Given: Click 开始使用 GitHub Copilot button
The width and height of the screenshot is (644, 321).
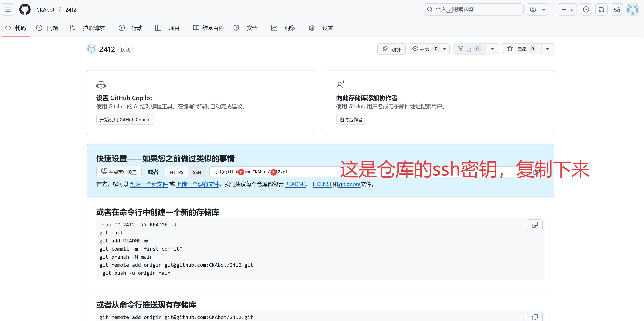Looking at the screenshot, I should click(x=125, y=120).
